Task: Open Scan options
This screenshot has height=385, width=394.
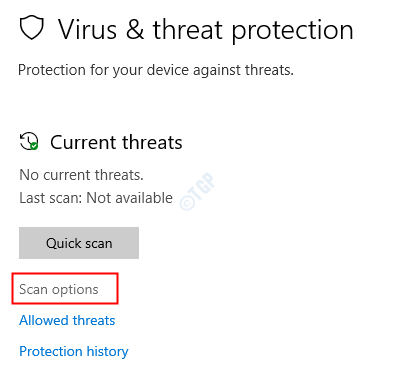Action: click(59, 289)
